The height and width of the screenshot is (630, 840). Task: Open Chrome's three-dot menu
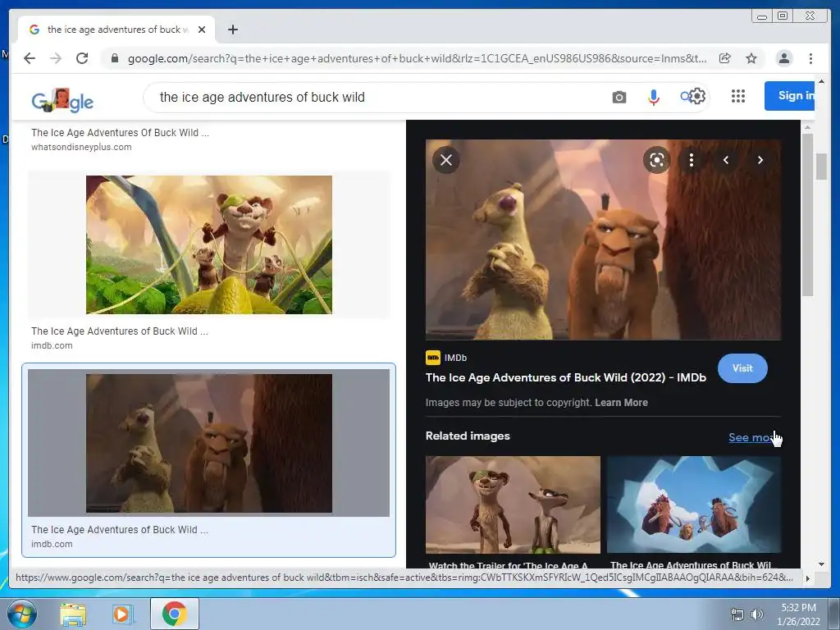point(810,58)
